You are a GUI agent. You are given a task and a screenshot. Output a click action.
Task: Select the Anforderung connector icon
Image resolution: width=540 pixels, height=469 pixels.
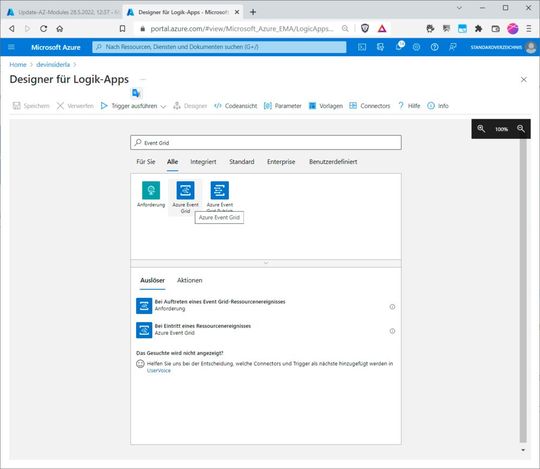[x=151, y=190]
